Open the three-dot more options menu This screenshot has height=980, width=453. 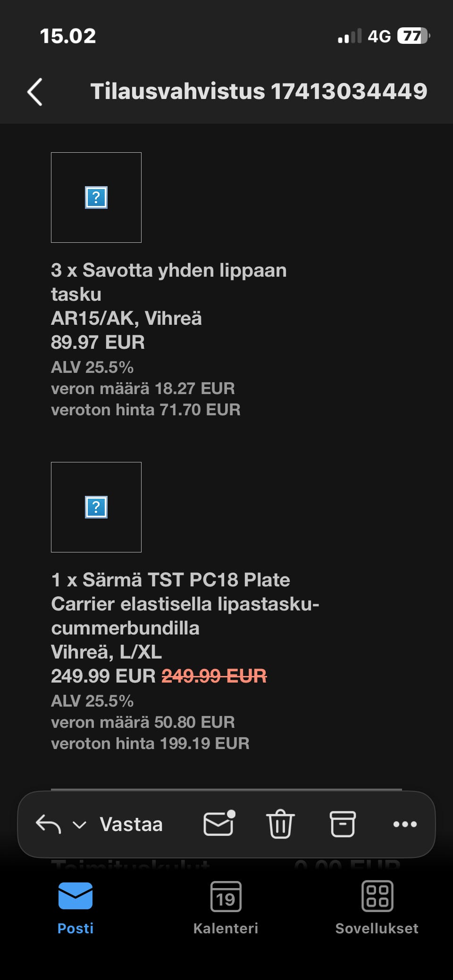point(405,824)
